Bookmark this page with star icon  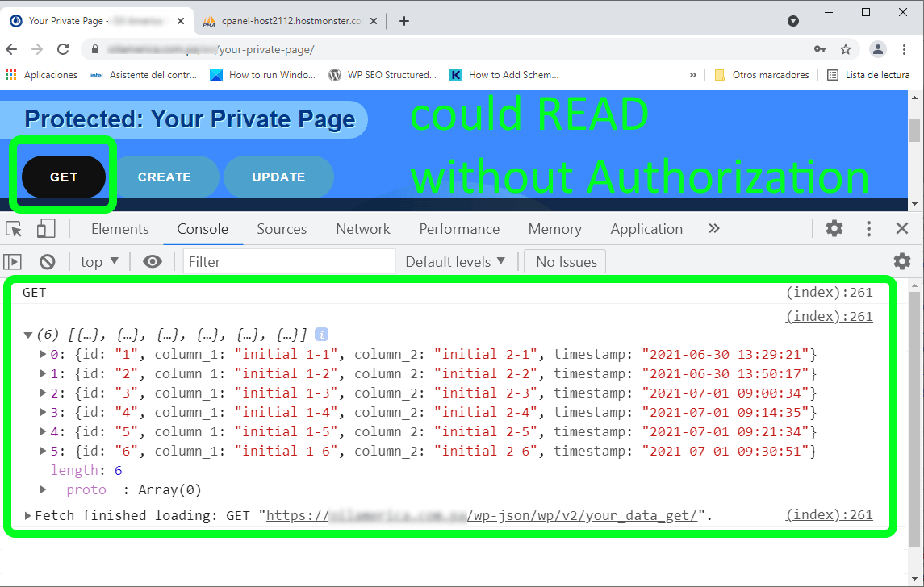[846, 49]
